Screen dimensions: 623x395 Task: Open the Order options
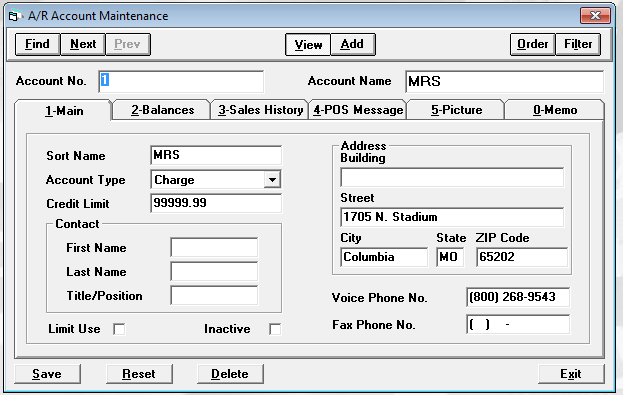pos(532,44)
